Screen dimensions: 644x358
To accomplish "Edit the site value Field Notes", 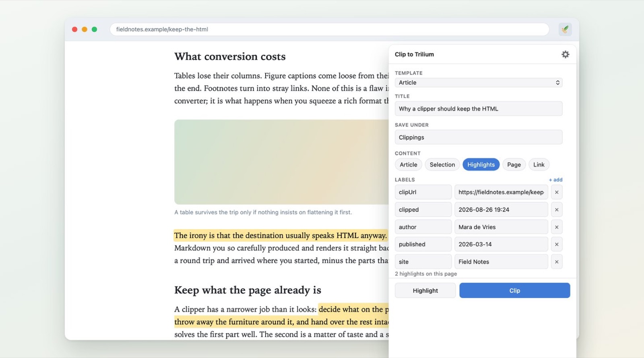I will (501, 262).
